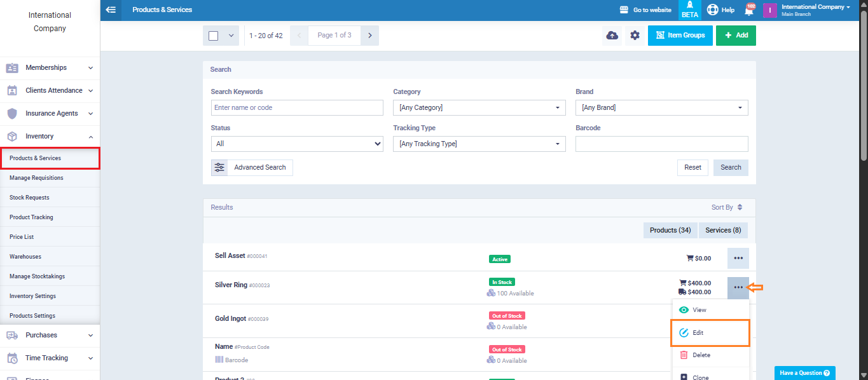
Task: Open the Category dropdown
Action: [x=479, y=108]
